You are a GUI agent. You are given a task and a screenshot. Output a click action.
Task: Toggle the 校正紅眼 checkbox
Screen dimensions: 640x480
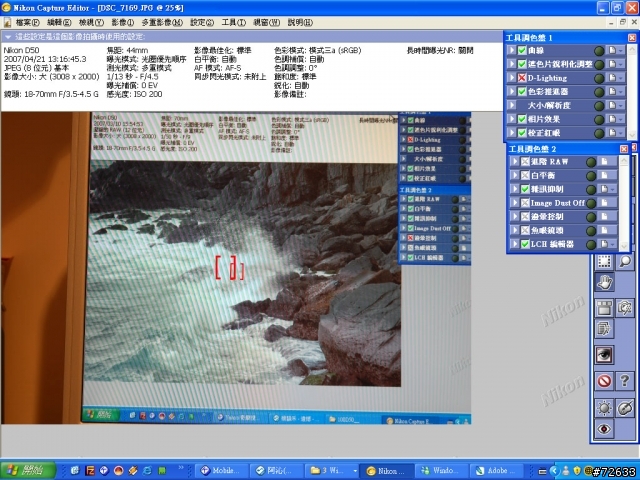(522, 133)
